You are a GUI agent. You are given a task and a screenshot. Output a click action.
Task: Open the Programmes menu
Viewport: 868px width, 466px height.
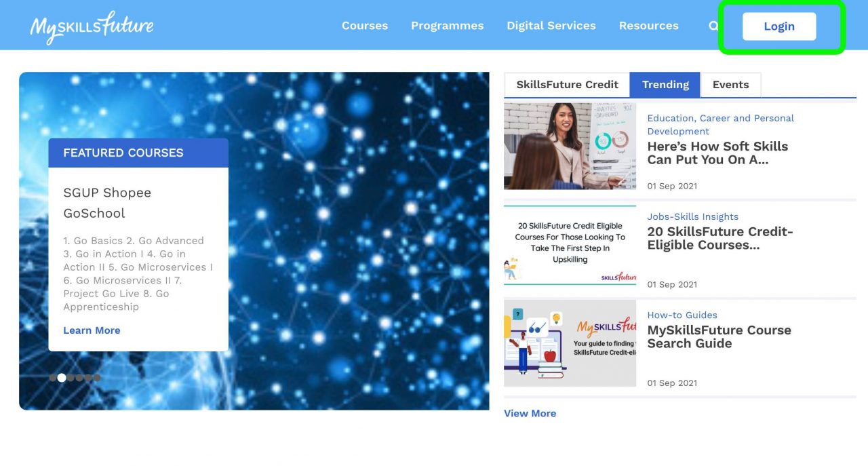(x=447, y=26)
